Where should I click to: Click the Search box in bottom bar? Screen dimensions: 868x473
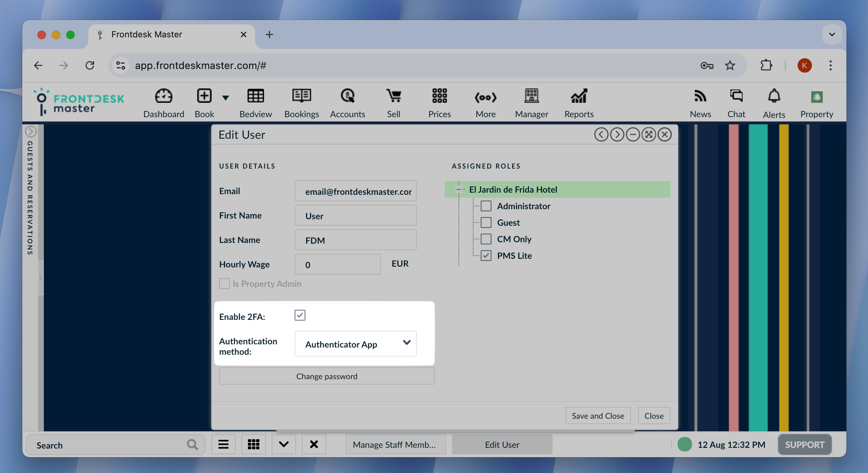point(115,445)
